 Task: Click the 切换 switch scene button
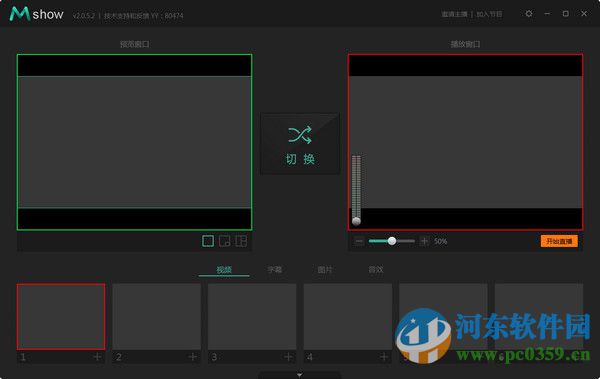[300, 144]
